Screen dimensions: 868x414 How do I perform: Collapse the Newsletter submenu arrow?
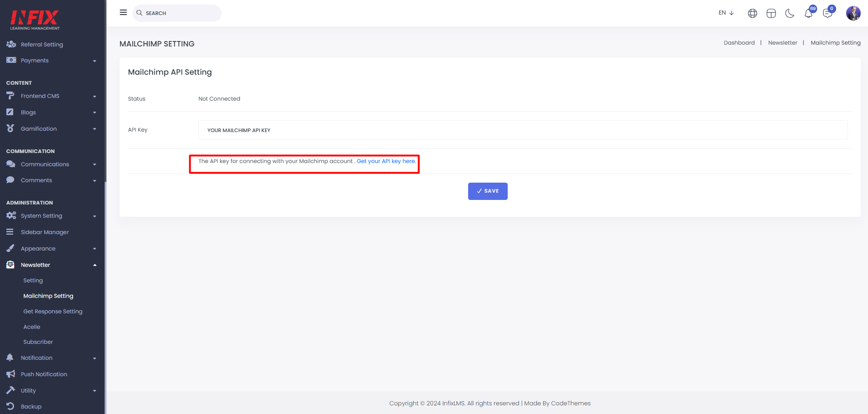point(95,265)
